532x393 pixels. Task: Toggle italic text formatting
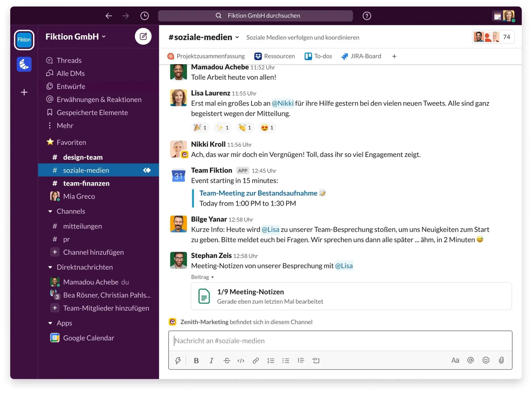[211, 361]
